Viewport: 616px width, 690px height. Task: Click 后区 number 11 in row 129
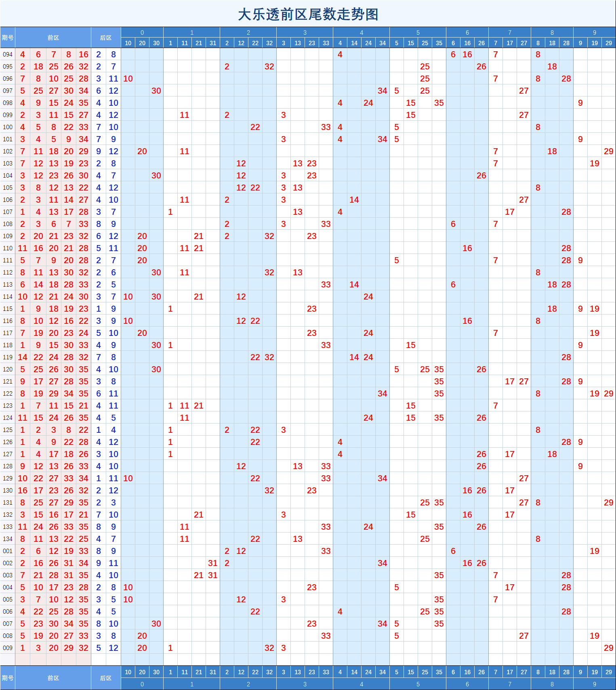[114, 478]
